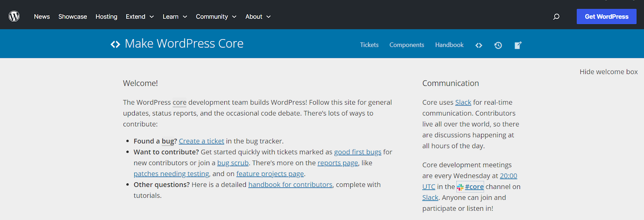Visit the reports page link
Screen dimensions: 644x220
pyautogui.click(x=338, y=163)
